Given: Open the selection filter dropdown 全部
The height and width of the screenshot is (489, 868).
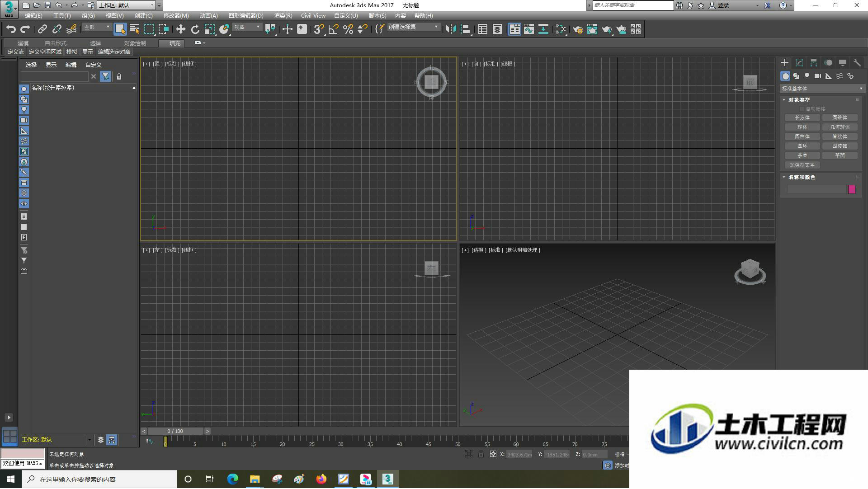Looking at the screenshot, I should click(x=97, y=28).
